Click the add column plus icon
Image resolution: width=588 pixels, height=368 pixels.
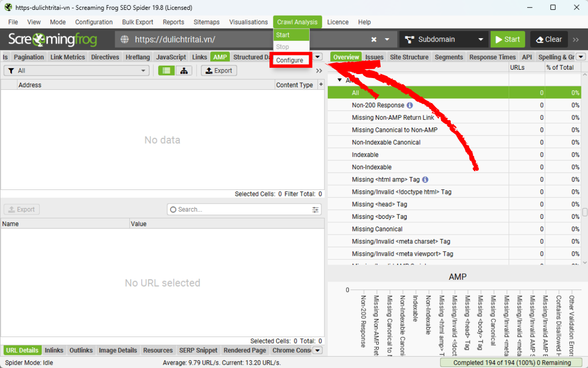[321, 84]
